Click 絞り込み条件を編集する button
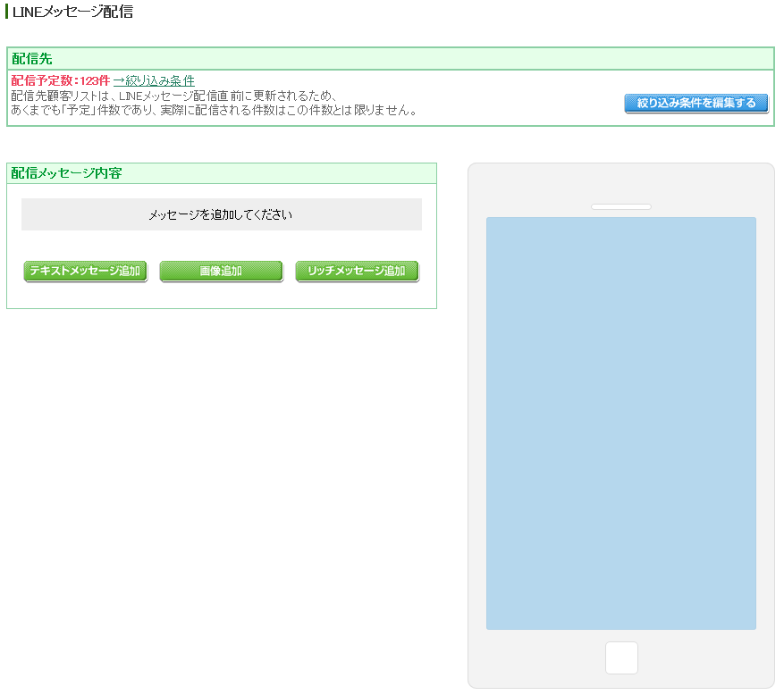 pyautogui.click(x=696, y=103)
